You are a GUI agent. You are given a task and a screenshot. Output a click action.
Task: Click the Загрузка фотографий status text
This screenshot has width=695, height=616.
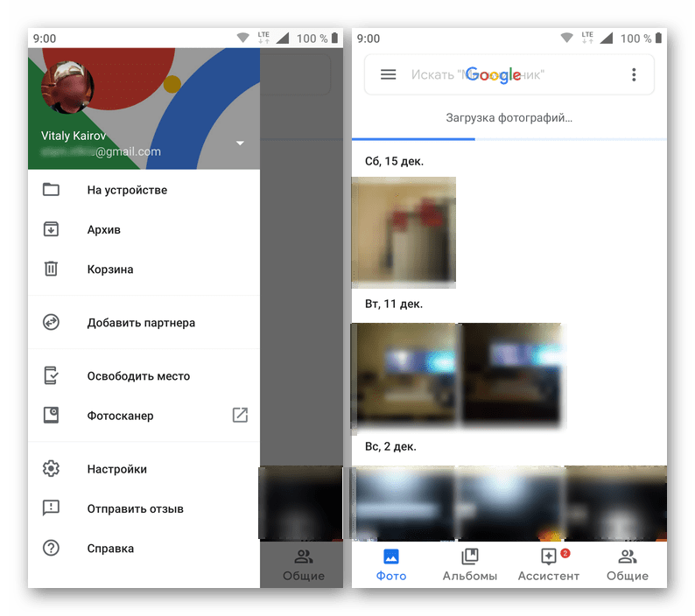(509, 118)
